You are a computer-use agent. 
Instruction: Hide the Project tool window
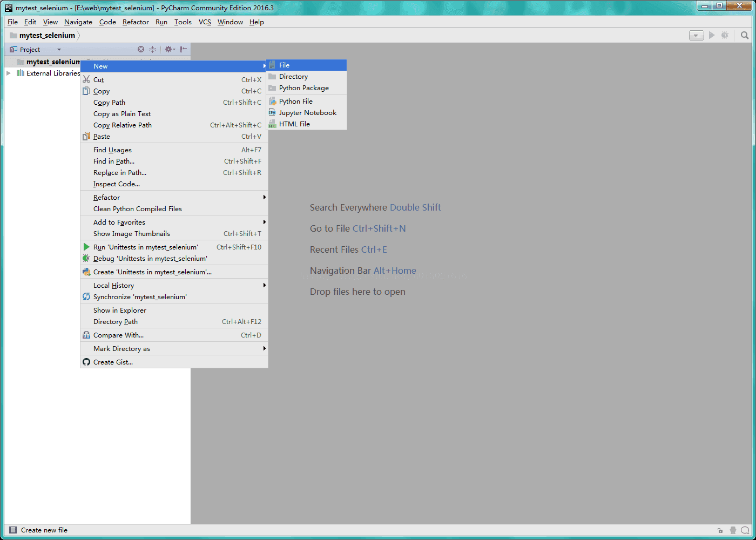[184, 49]
